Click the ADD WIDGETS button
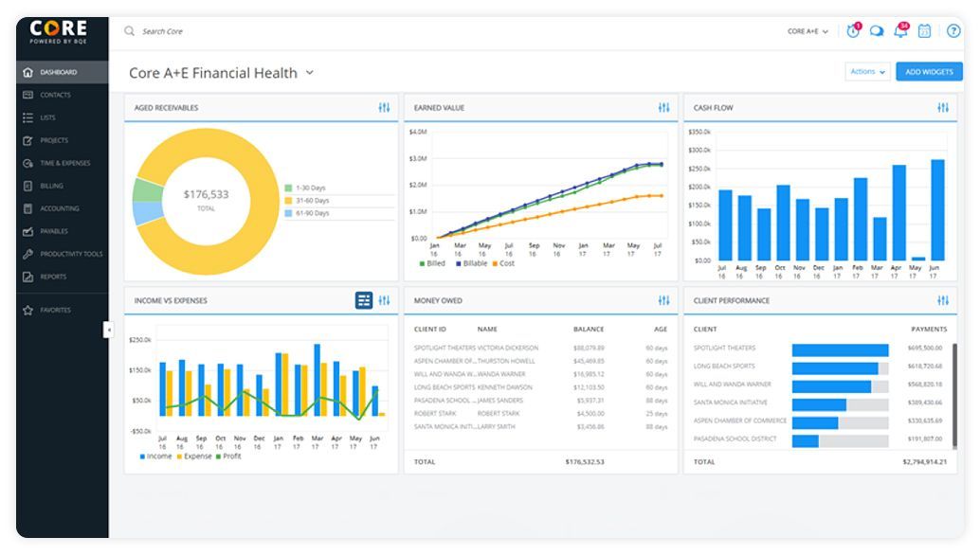This screenshot has width=980, height=555. click(928, 71)
